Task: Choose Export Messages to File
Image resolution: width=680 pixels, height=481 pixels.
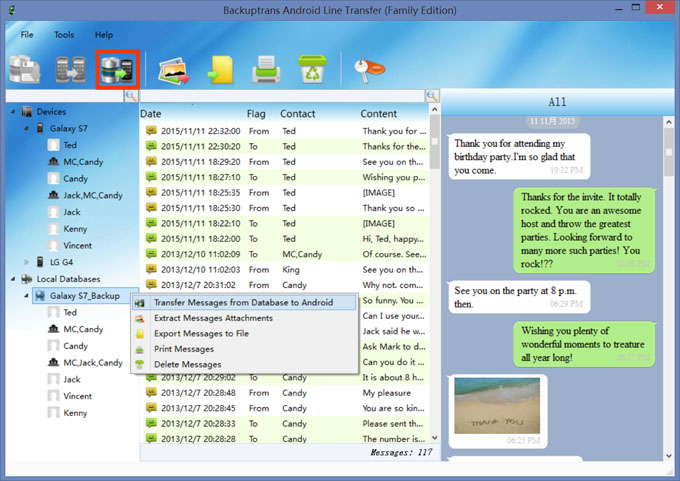Action: pyautogui.click(x=244, y=334)
